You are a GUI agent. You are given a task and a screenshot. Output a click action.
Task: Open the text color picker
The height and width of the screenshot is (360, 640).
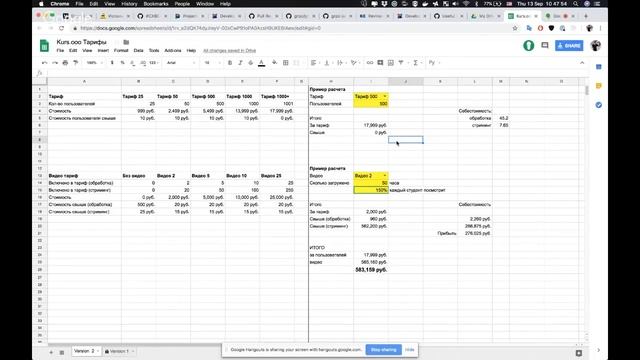262,63
